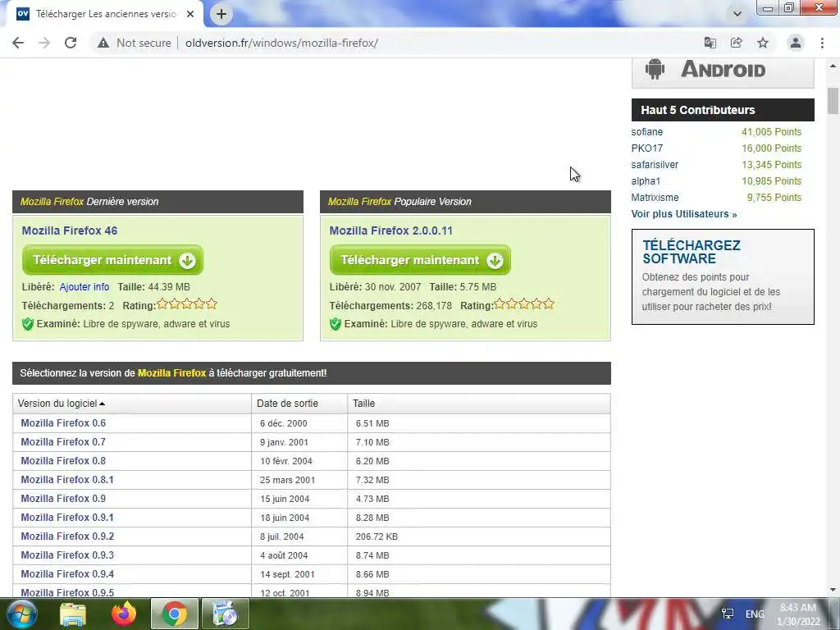The height and width of the screenshot is (630, 840).
Task: Download Mozilla Firefox 2.0.0.11 now
Action: pyautogui.click(x=420, y=260)
